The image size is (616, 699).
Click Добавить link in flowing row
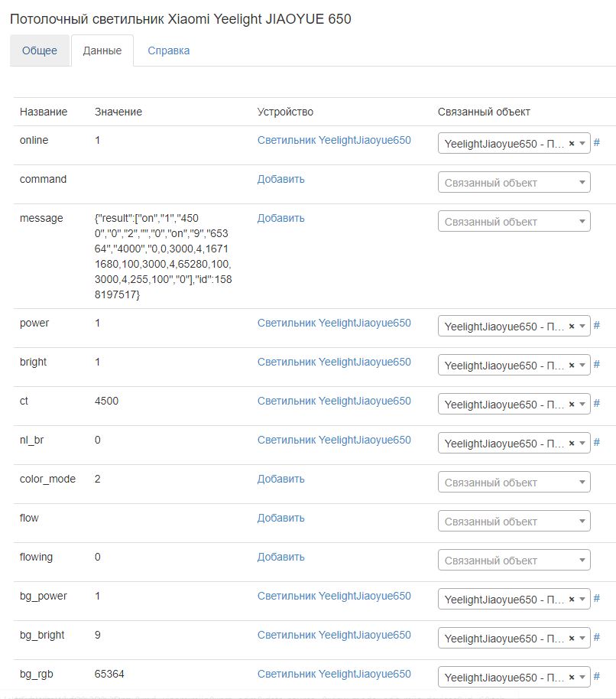pyautogui.click(x=281, y=557)
